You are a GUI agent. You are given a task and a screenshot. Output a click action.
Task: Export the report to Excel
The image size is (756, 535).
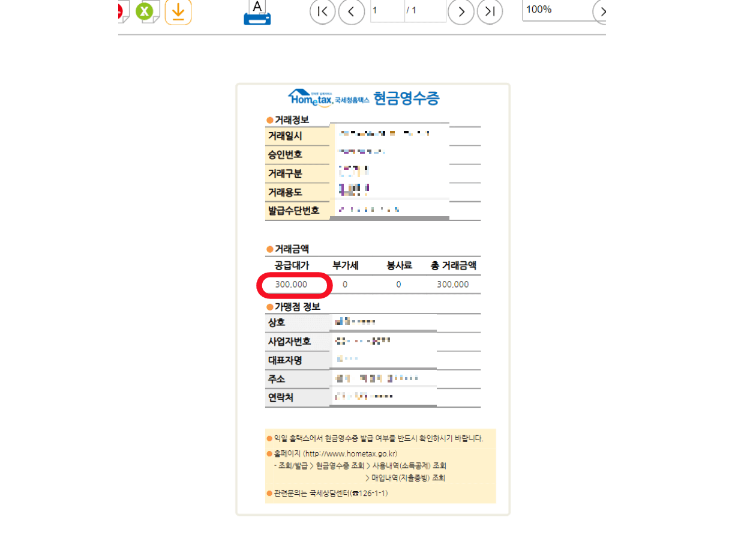[x=146, y=11]
